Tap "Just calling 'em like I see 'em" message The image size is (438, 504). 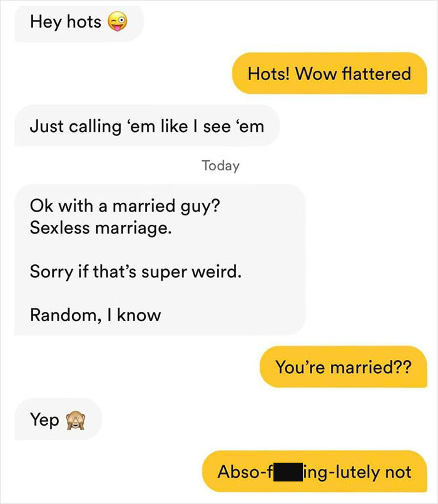[147, 126]
